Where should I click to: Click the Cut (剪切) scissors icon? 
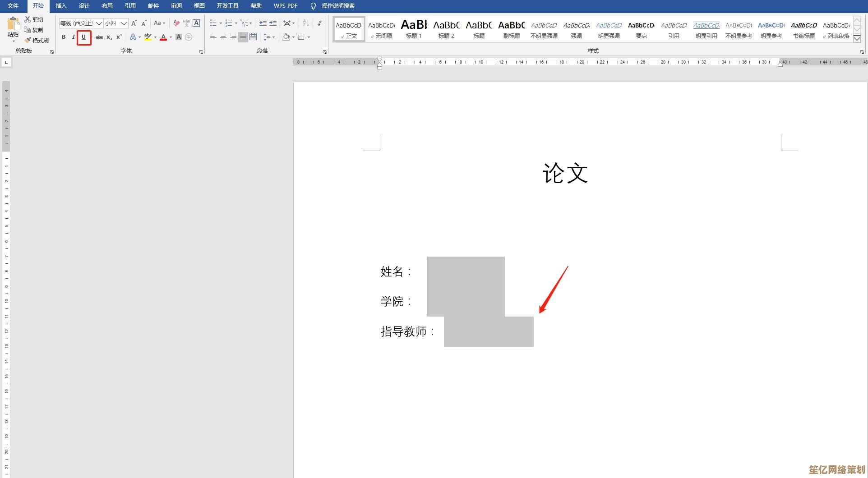coord(28,19)
